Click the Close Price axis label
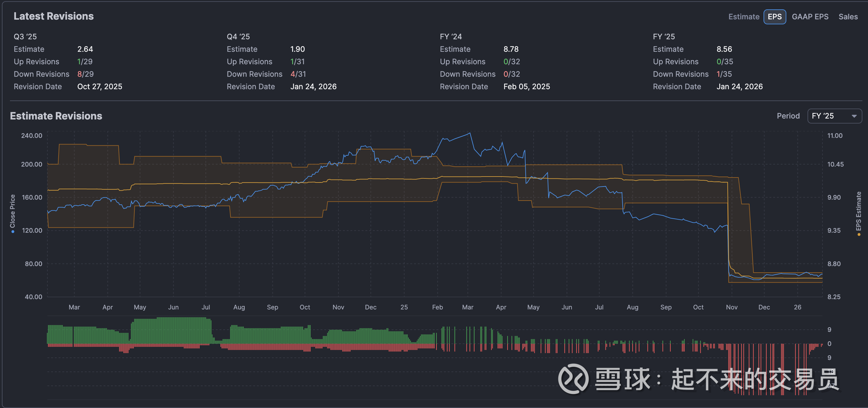 [x=13, y=211]
